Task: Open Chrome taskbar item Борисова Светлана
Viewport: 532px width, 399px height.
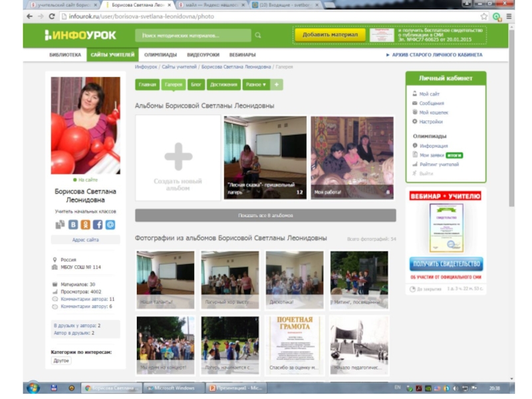Action: (x=112, y=388)
